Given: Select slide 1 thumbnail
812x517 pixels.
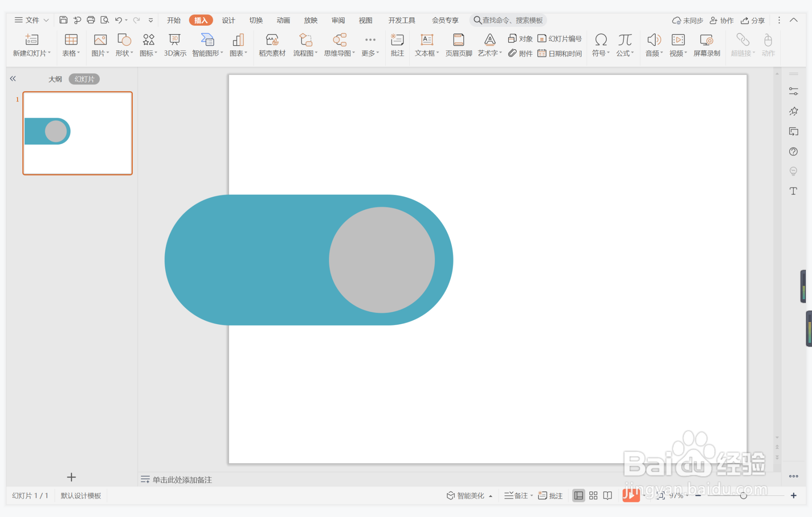Looking at the screenshot, I should click(77, 133).
